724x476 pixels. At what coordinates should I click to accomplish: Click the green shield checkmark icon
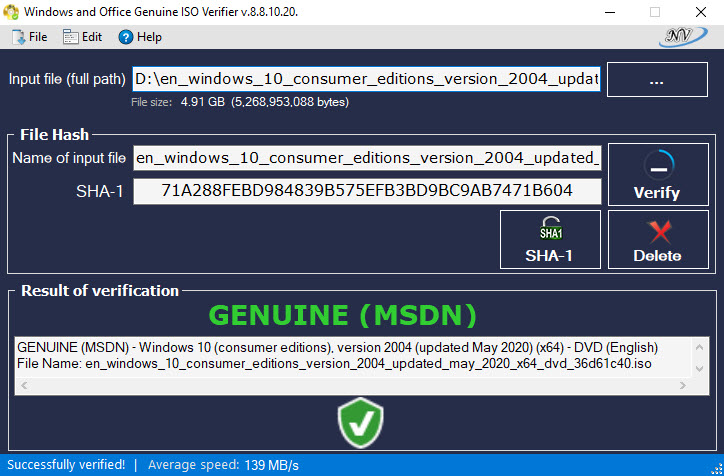(361, 422)
